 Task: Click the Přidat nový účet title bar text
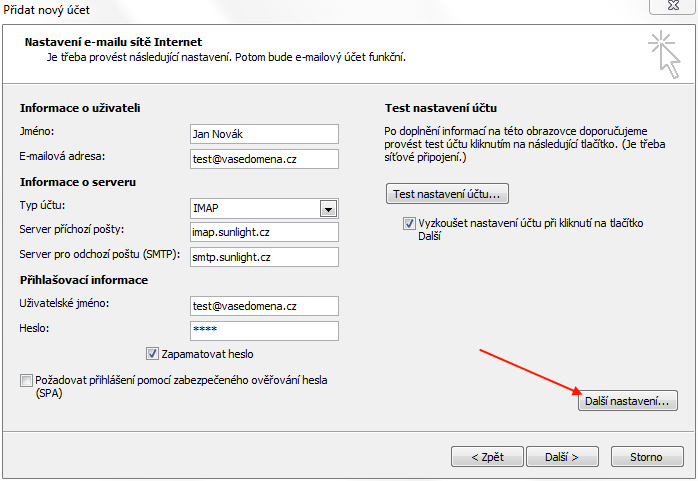click(46, 10)
